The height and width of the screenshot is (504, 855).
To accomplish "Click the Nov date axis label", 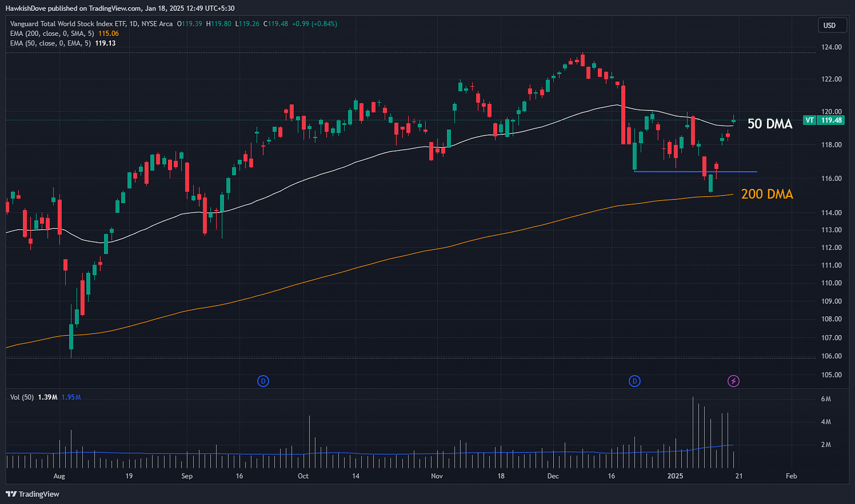I will [x=436, y=476].
